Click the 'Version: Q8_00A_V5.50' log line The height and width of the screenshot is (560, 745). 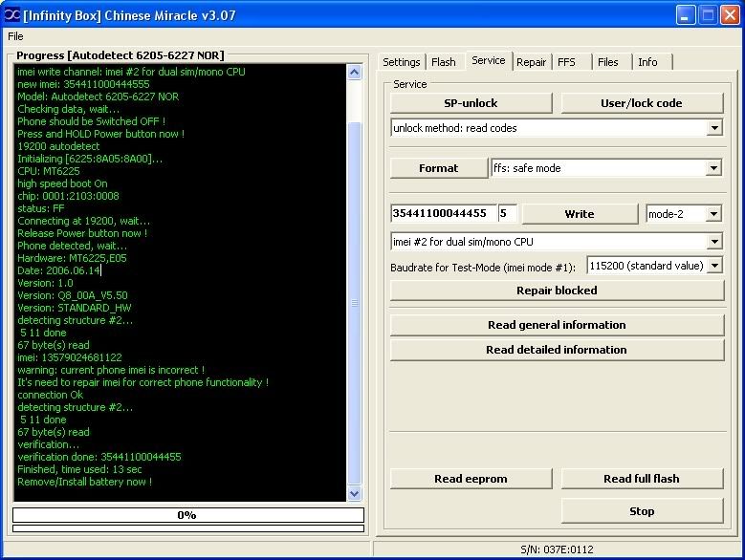pos(73,295)
